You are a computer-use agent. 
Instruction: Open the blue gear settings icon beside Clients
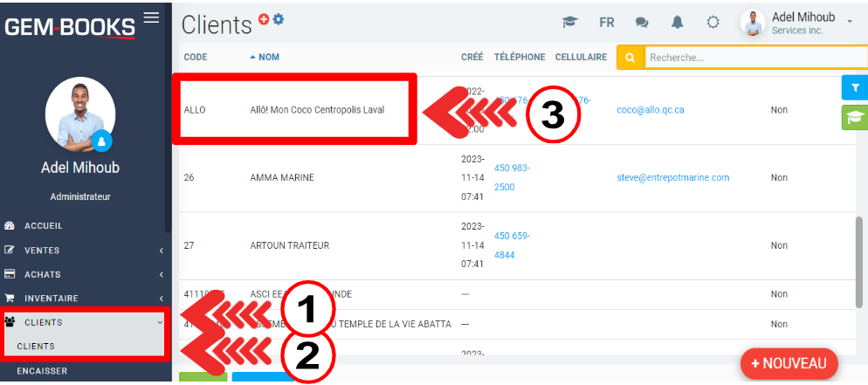[x=279, y=19]
